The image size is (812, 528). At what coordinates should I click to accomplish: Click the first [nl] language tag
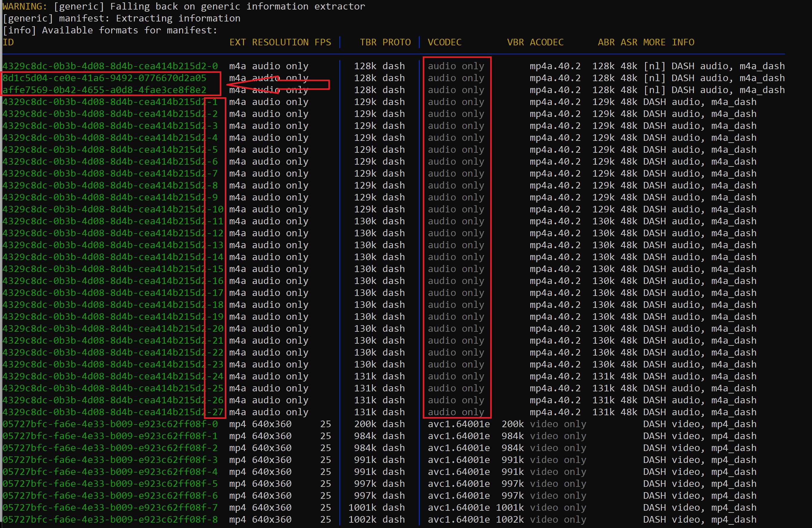pos(654,66)
